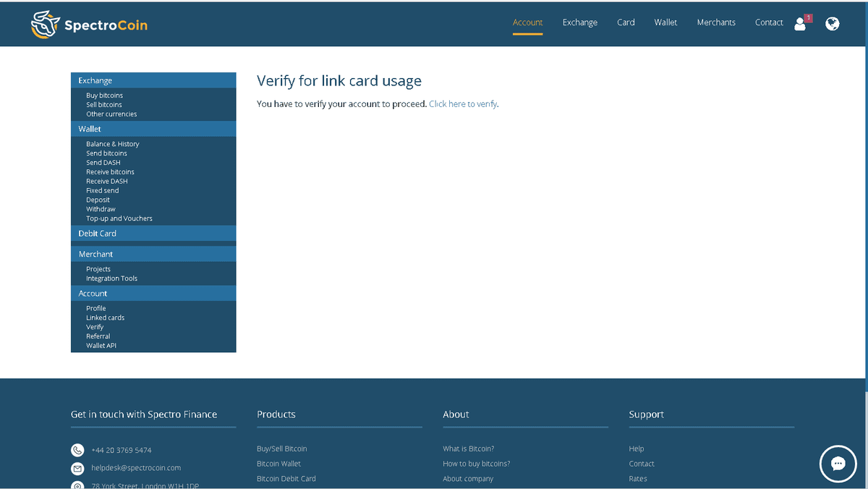Collapse the Merchant sidebar section header
This screenshot has height=489, width=868.
pos(96,255)
